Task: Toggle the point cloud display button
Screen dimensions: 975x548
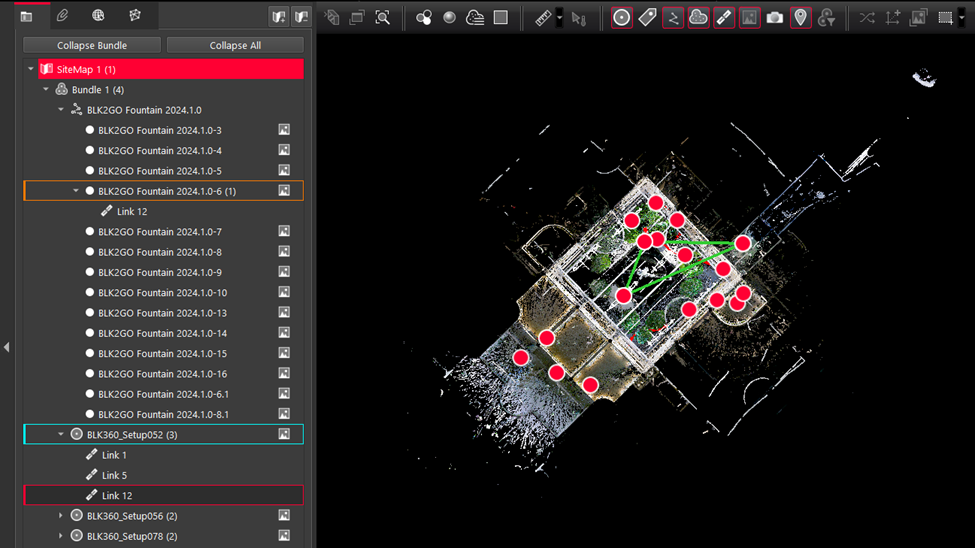Action: coord(698,17)
